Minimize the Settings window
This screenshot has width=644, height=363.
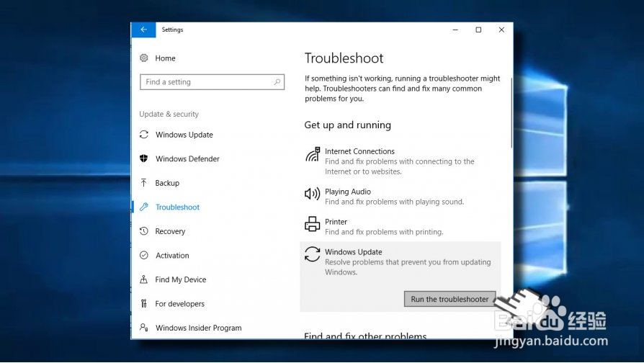(455, 30)
